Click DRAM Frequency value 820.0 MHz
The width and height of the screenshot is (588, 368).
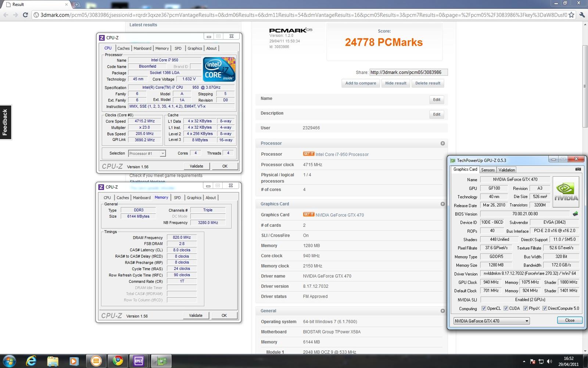pyautogui.click(x=182, y=238)
